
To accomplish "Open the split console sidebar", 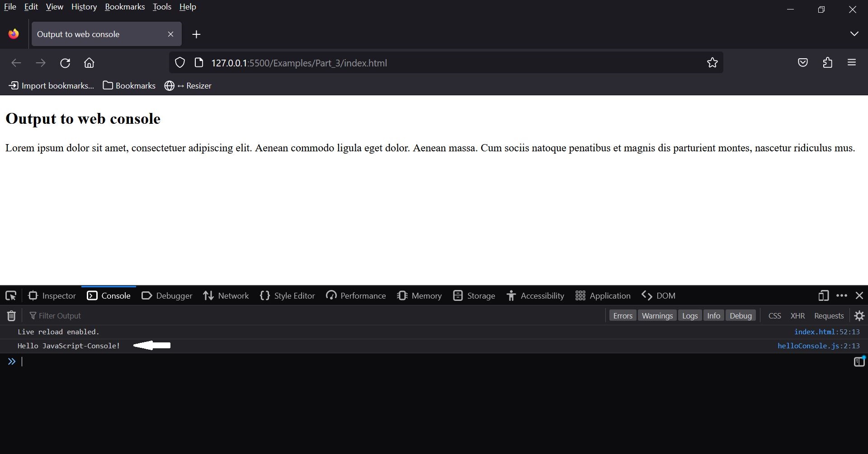I will pos(859,361).
